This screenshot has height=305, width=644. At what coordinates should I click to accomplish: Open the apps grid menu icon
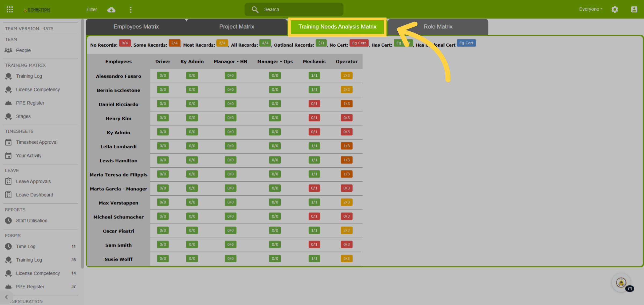[x=10, y=9]
